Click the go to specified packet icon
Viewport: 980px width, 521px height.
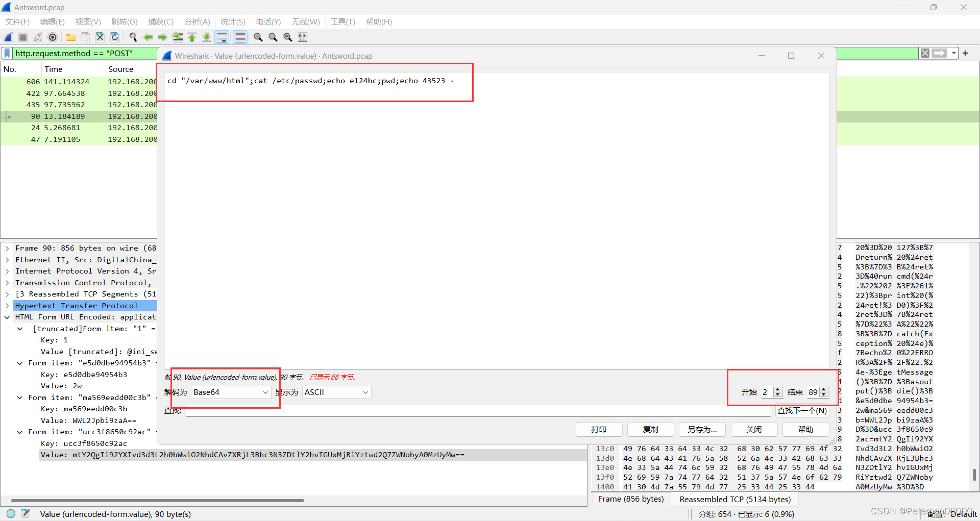click(178, 37)
